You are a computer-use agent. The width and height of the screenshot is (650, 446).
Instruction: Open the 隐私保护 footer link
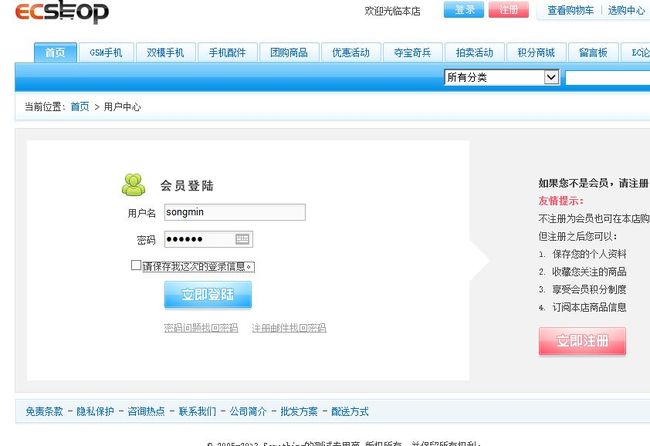tap(95, 412)
